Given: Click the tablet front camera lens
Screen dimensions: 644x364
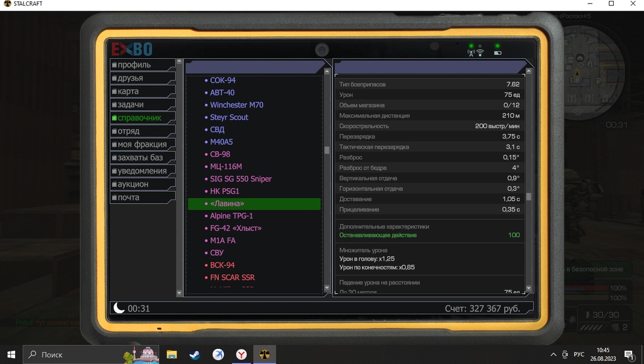Looking at the screenshot, I should (x=322, y=50).
